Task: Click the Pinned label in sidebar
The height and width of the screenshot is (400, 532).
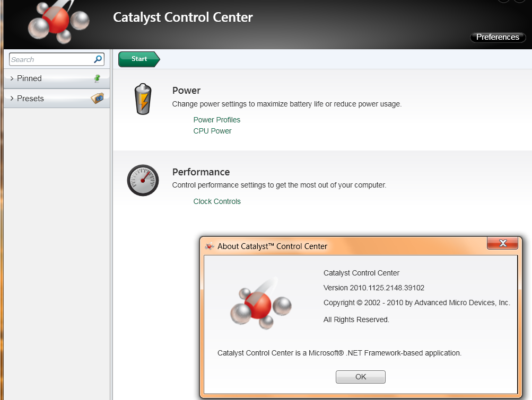Action: 29,78
